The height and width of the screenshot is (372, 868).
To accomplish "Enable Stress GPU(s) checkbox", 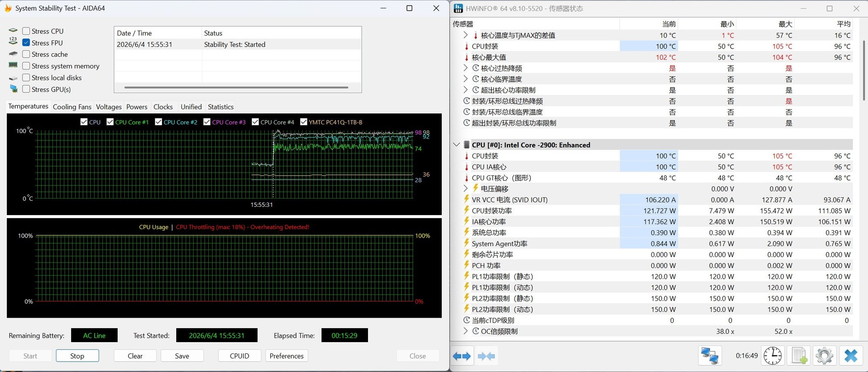I will click(x=26, y=89).
